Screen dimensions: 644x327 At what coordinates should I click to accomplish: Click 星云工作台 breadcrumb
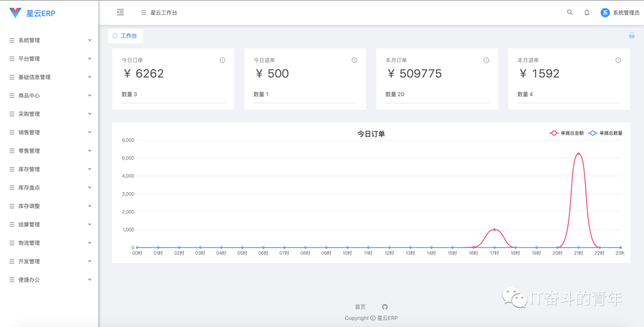click(x=164, y=13)
